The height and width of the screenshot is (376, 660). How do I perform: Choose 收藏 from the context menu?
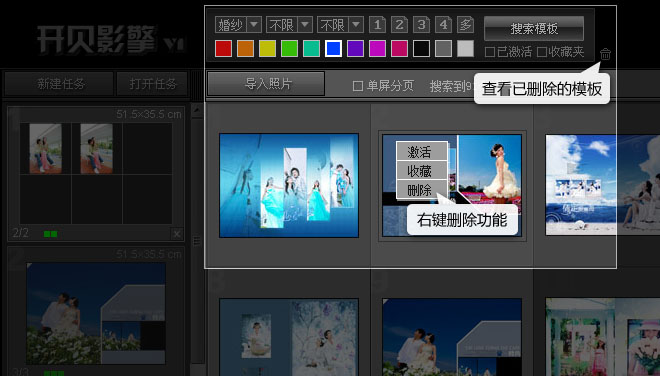coord(421,171)
